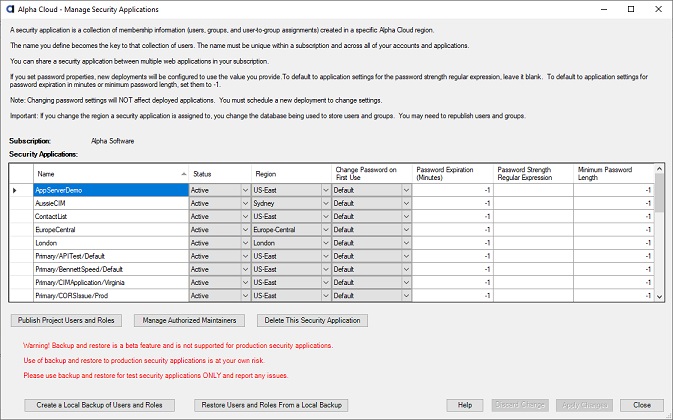Click Minimum Password Length cell for EuropeCentral
Image resolution: width=673 pixels, height=420 pixels.
[614, 230]
